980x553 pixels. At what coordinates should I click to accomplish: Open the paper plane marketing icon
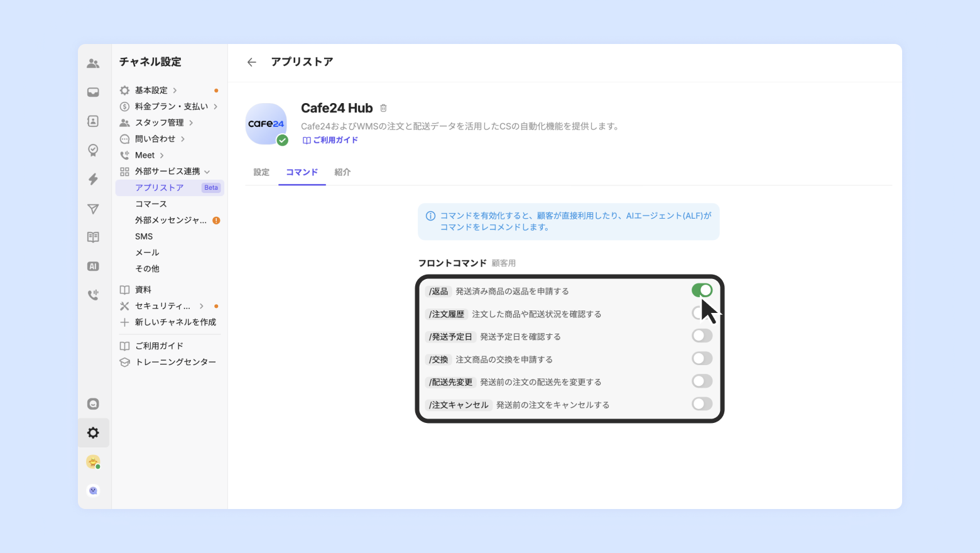coord(93,209)
